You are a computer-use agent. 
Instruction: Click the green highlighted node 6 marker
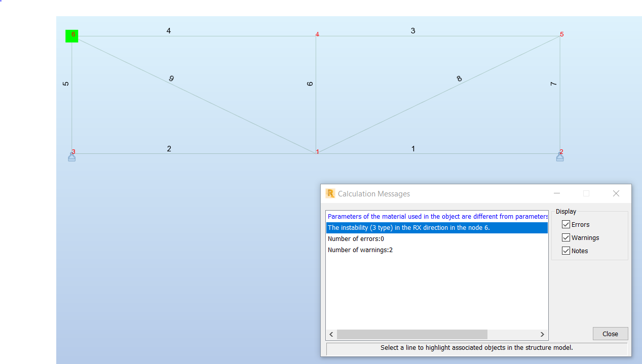[71, 35]
